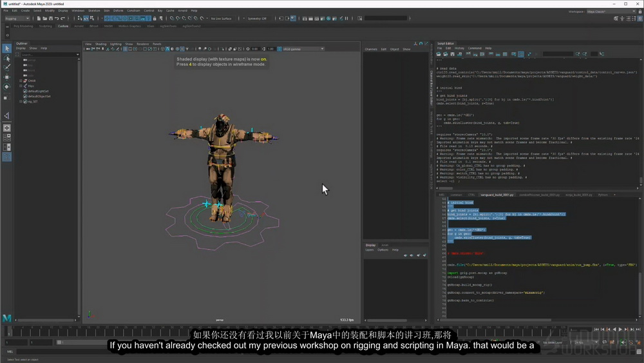
Task: Click the save scene icon
Action: [x=50, y=19]
